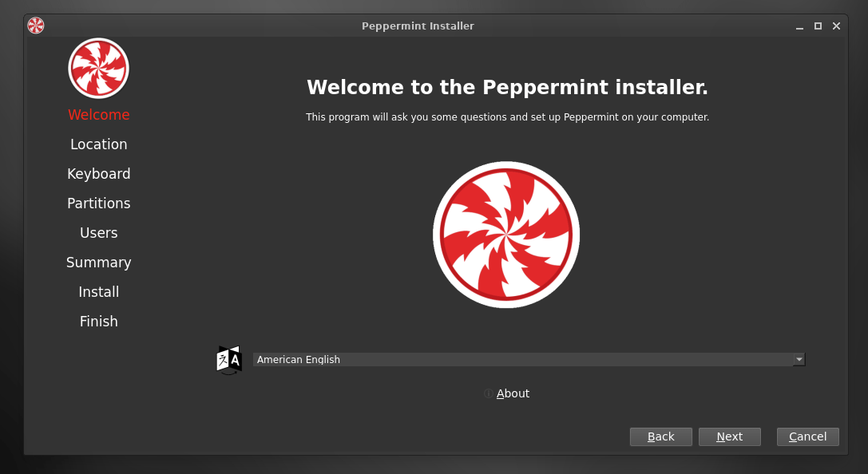Click the language translation icon
Image resolution: width=868 pixels, height=474 pixels.
pos(228,360)
